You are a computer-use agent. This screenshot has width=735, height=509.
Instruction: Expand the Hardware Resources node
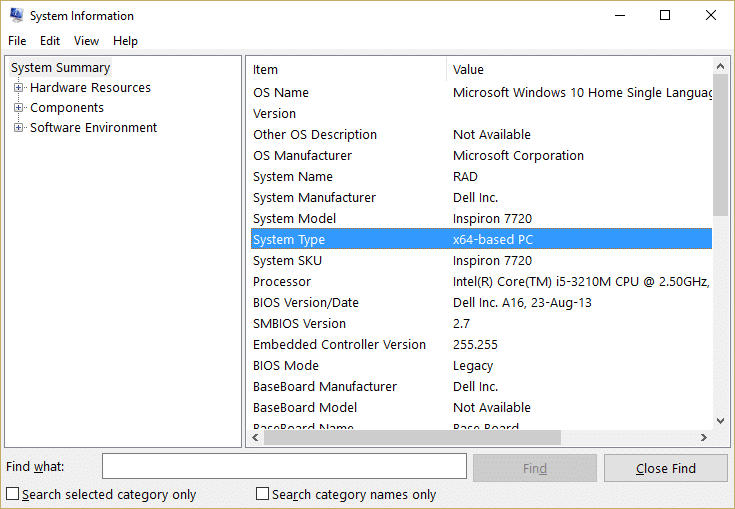pyautogui.click(x=18, y=88)
